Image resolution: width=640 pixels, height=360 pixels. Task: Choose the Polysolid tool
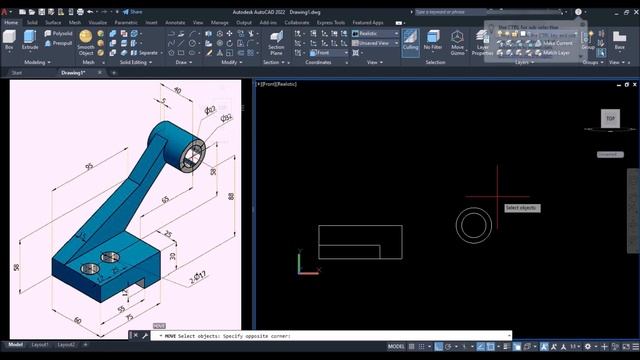click(58, 33)
